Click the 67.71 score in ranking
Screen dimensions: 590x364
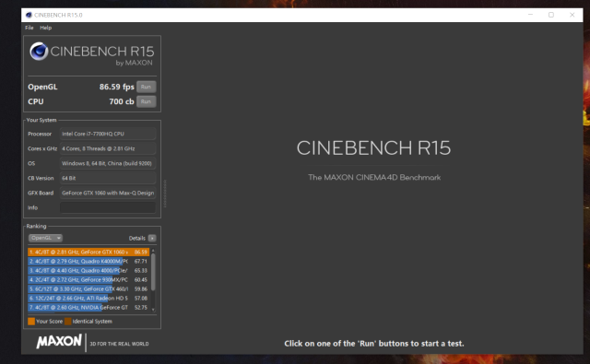tap(141, 262)
